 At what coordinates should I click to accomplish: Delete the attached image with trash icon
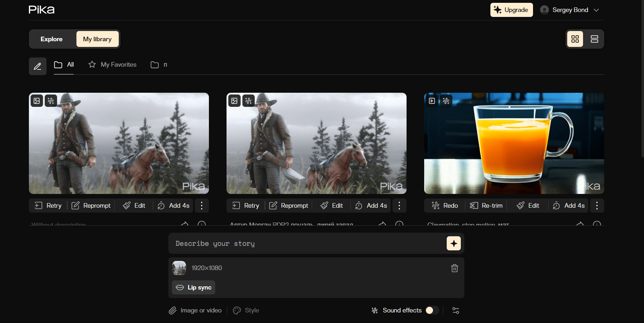pyautogui.click(x=454, y=268)
